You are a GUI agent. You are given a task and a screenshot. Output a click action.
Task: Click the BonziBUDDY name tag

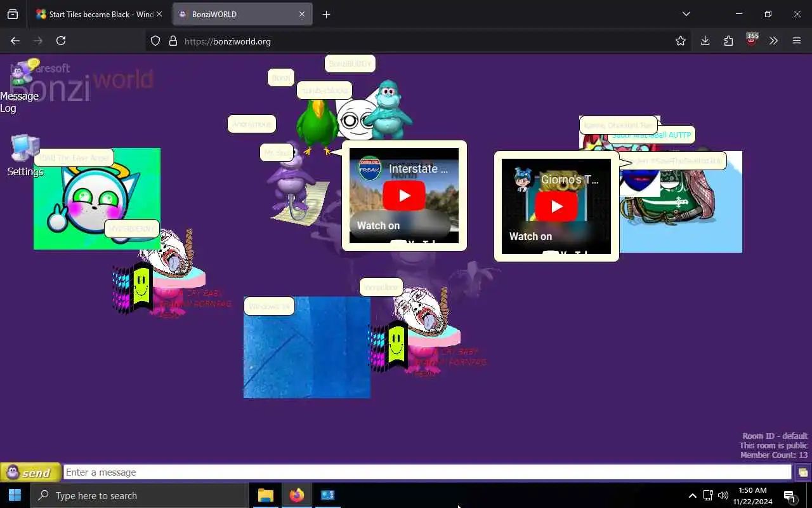[x=350, y=63]
